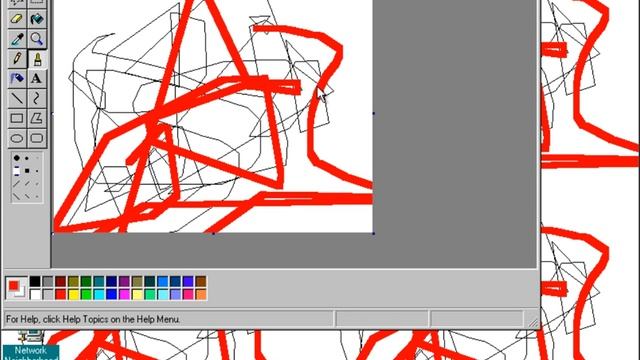Pick the hot pink color swatch

pyautogui.click(x=188, y=294)
